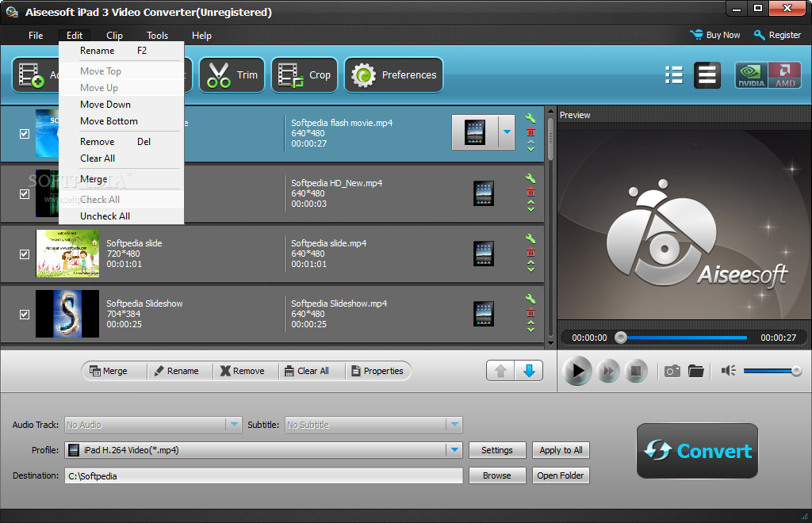Open the Crop tool

point(304,75)
